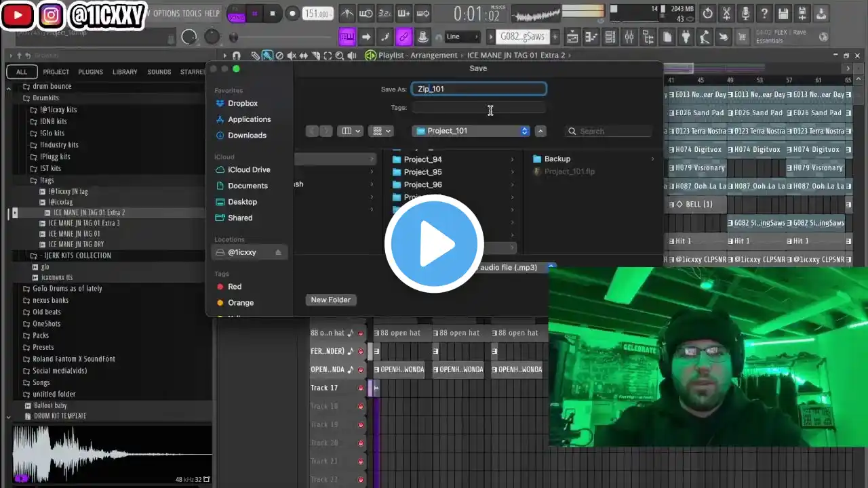
Task: Select ICE MANE JN TAG 01 Extra 3
Action: click(83, 223)
